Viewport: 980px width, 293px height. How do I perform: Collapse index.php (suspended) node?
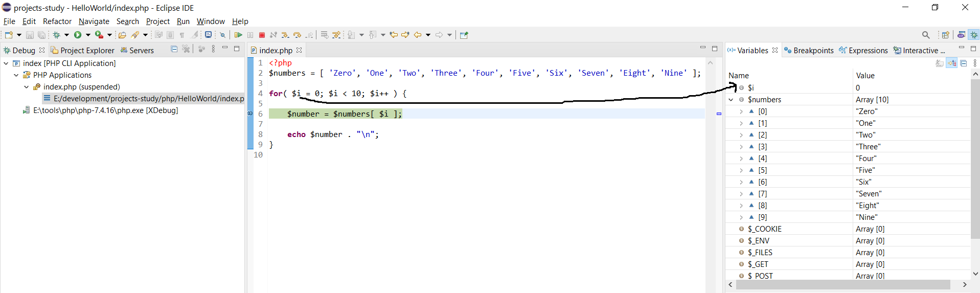click(x=27, y=87)
